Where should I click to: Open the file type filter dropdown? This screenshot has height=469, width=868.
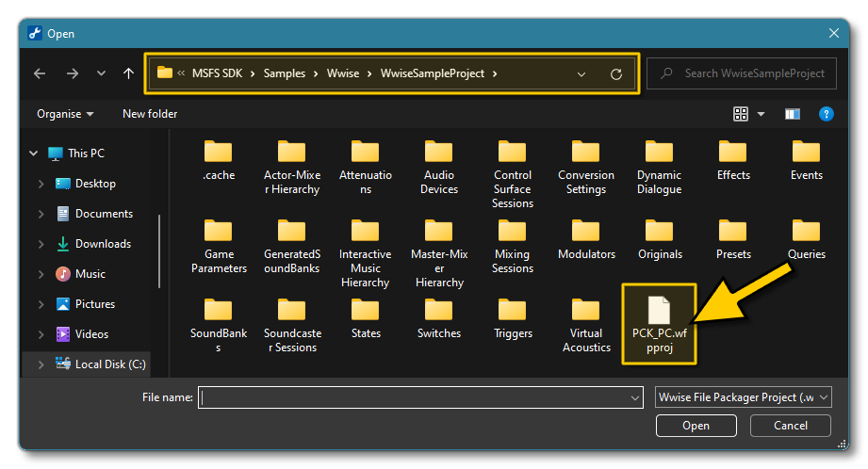pos(744,397)
